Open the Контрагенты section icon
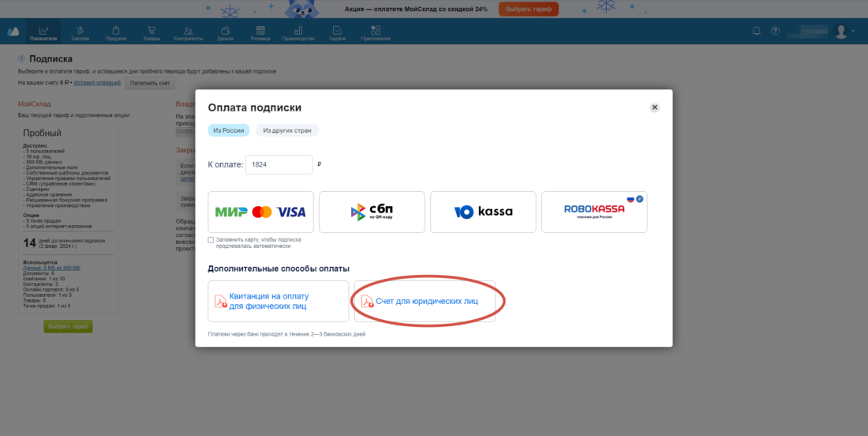 tap(189, 31)
